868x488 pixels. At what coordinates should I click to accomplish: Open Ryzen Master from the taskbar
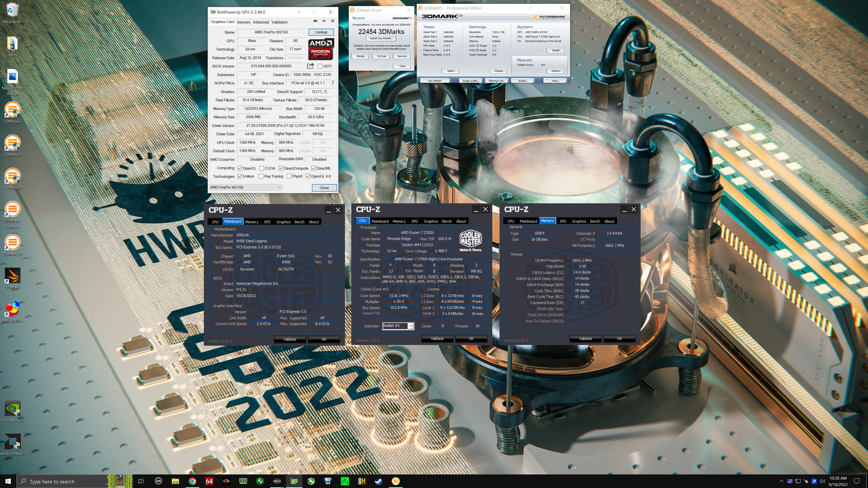(x=226, y=481)
